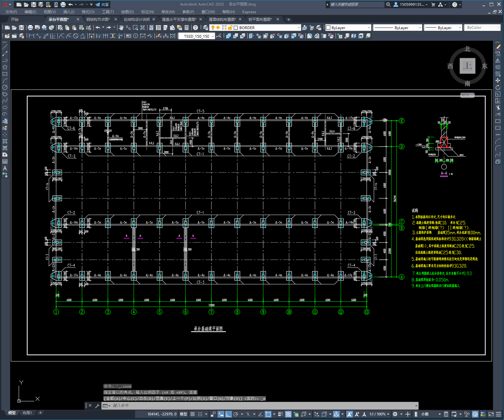Click the keyword search box in title bar
The image size is (504, 420).
357,5
